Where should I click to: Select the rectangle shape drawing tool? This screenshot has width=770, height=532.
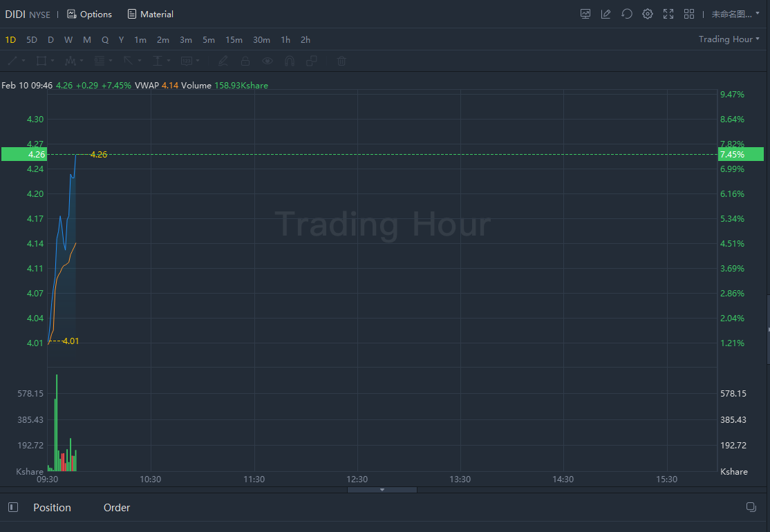pos(41,61)
